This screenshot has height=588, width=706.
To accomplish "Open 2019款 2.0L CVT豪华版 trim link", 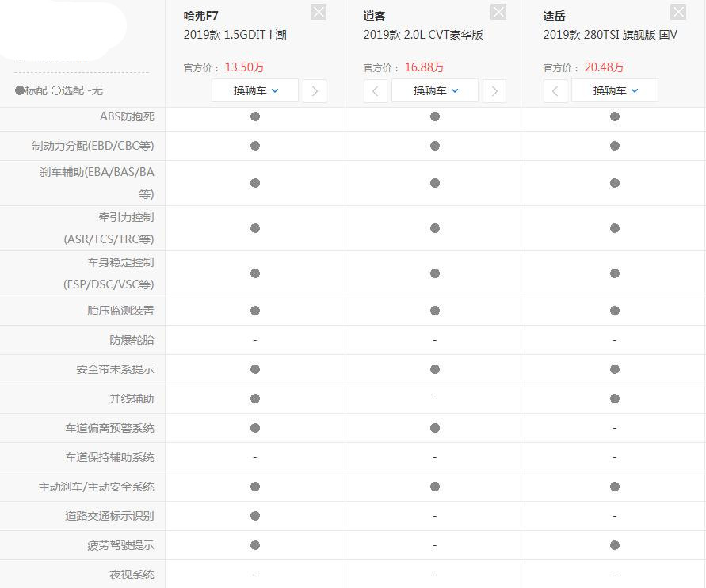I will pos(423,35).
